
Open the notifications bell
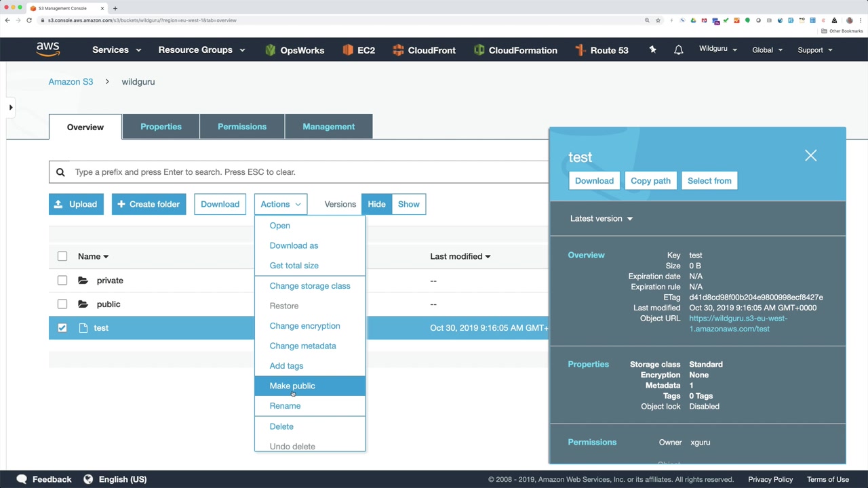678,50
